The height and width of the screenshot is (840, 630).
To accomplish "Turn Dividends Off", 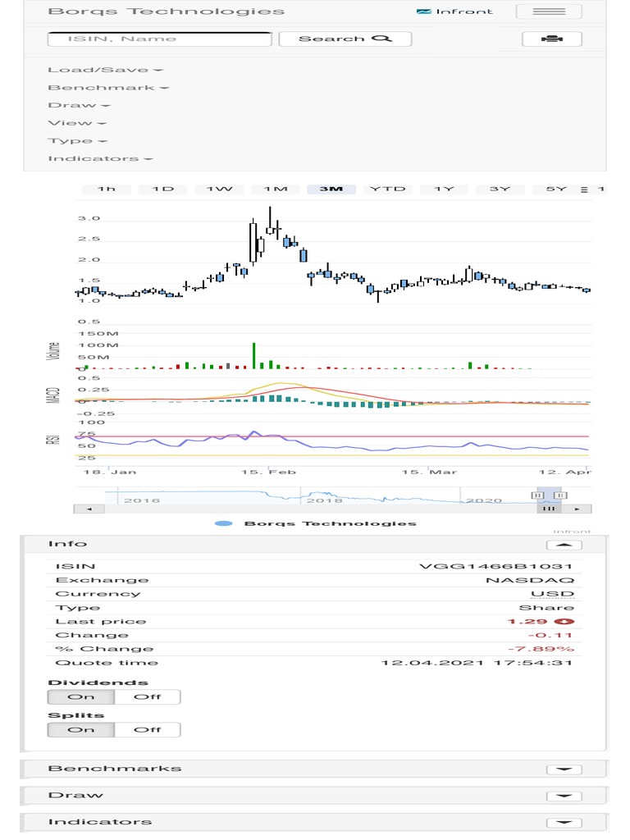I will 148,697.
